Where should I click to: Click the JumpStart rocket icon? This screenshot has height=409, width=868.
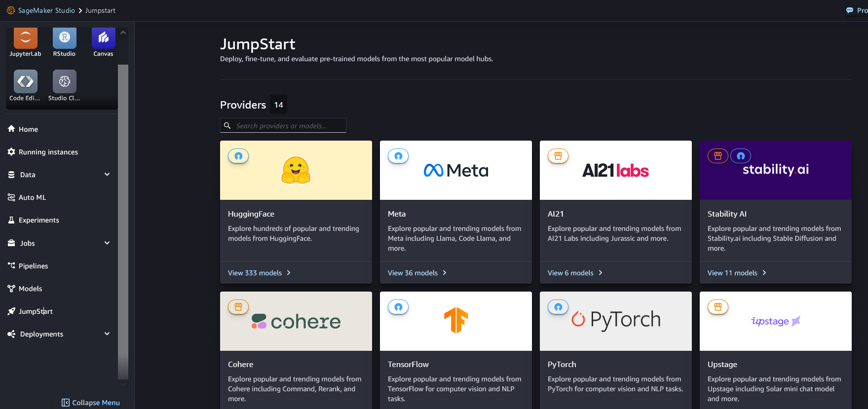click(11, 311)
